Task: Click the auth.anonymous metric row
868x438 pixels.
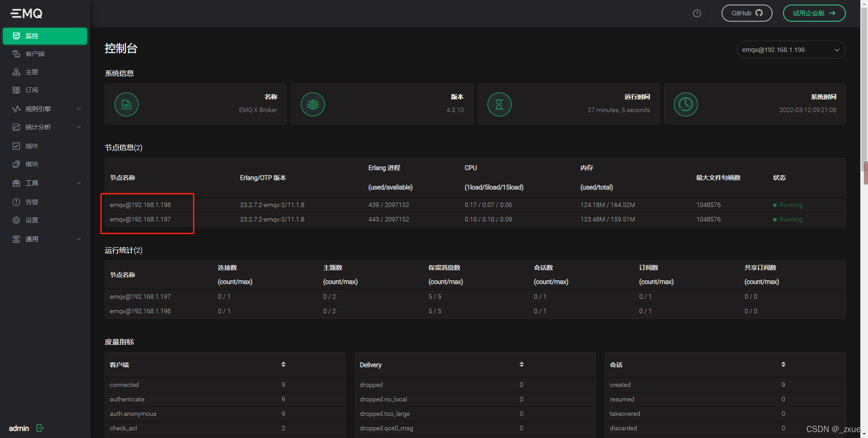Action: click(x=225, y=414)
